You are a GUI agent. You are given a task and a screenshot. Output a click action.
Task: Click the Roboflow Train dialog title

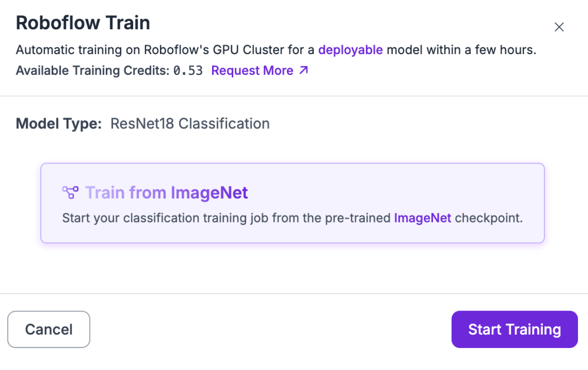(83, 23)
